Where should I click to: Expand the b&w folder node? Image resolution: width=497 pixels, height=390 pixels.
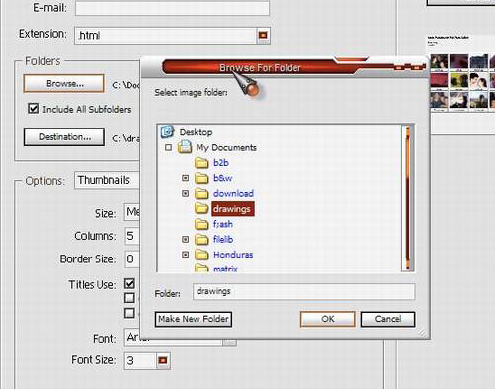186,178
